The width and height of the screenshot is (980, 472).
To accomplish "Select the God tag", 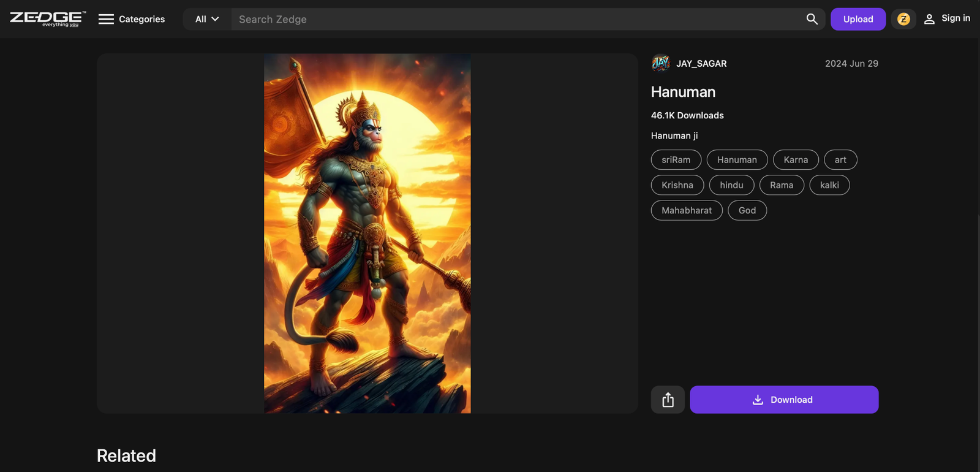I will (747, 210).
